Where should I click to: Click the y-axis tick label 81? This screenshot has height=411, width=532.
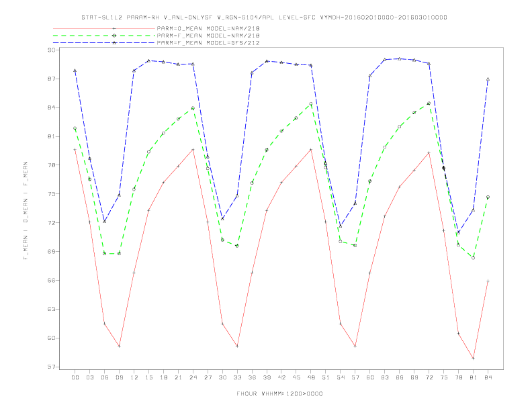51,136
